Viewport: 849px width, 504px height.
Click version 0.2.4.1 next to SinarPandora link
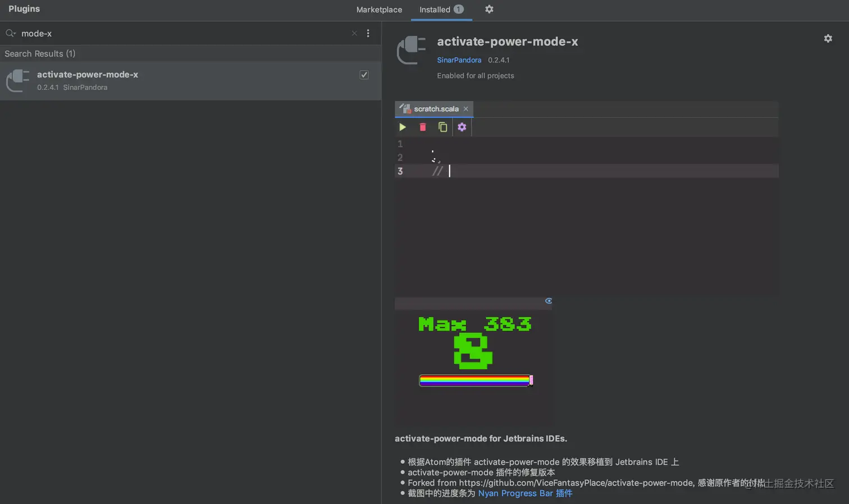coord(499,59)
